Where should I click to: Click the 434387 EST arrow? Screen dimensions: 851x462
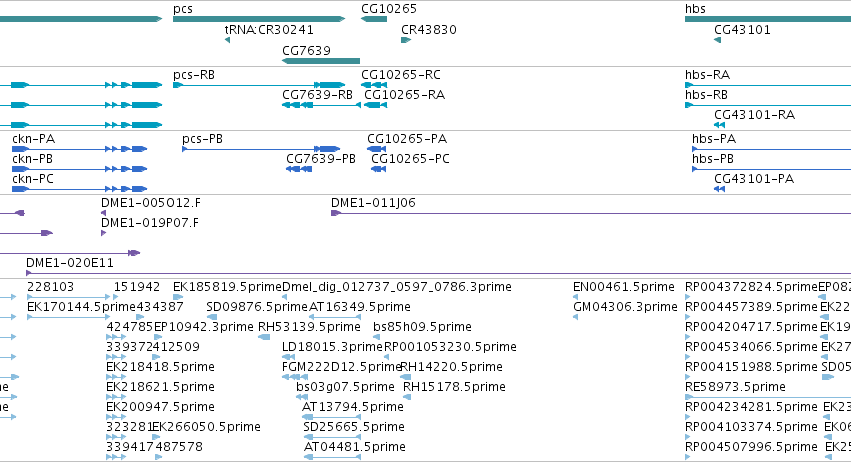[x=140, y=317]
